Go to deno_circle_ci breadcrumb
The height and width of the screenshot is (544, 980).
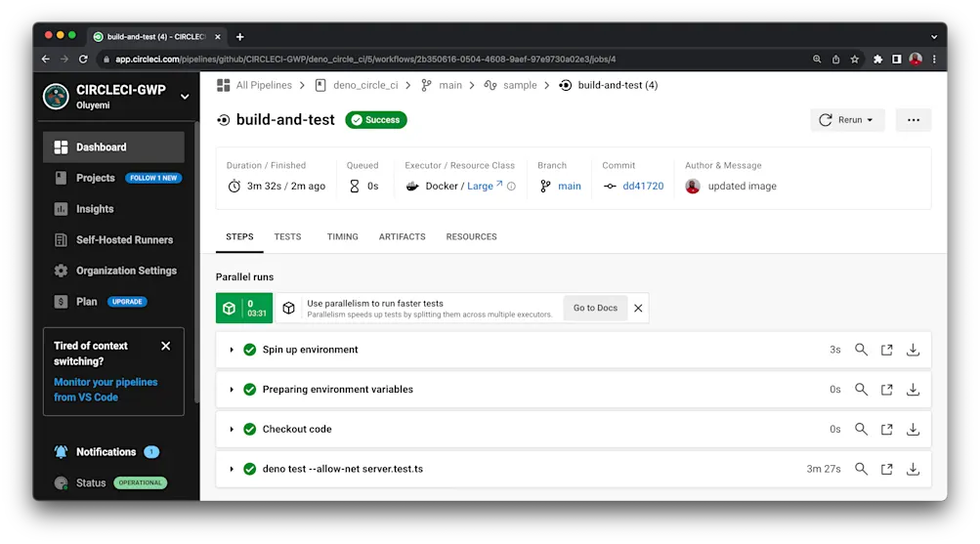point(365,85)
